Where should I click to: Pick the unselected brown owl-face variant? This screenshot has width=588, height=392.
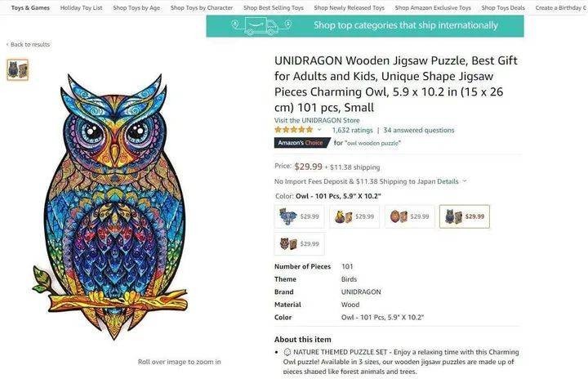(x=300, y=243)
